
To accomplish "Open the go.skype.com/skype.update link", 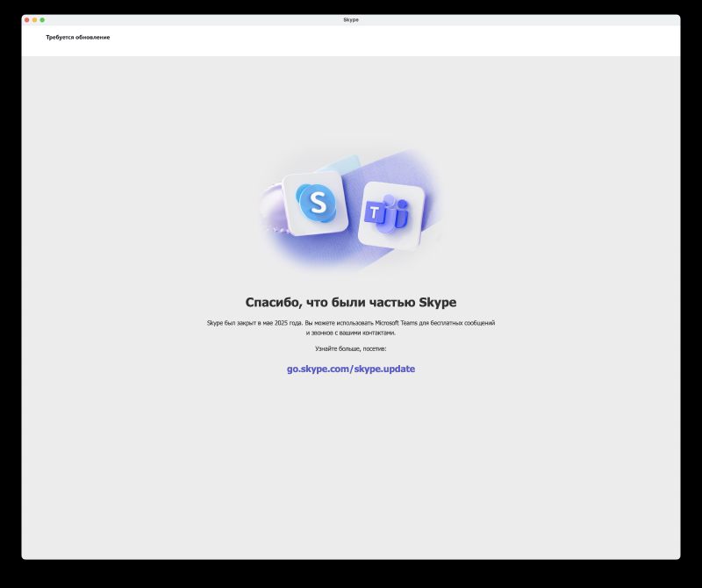I will pyautogui.click(x=351, y=369).
